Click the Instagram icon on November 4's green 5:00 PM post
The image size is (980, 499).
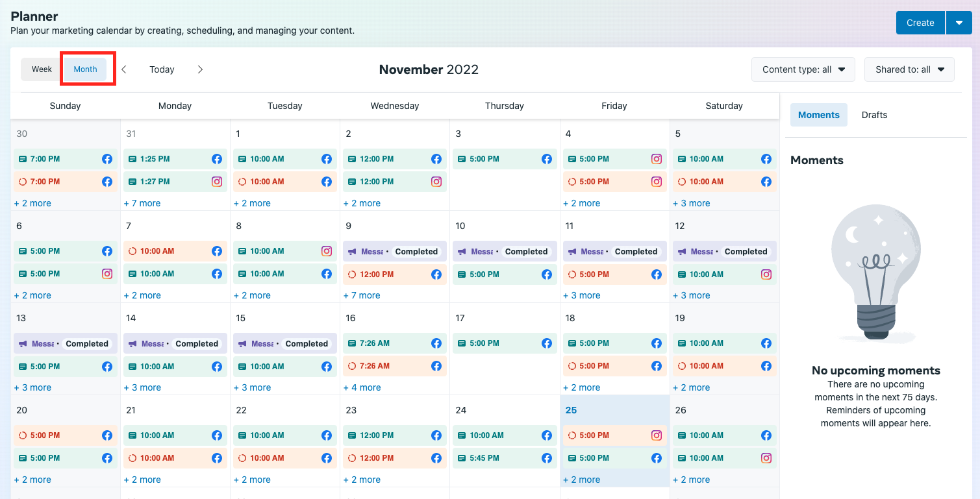656,159
